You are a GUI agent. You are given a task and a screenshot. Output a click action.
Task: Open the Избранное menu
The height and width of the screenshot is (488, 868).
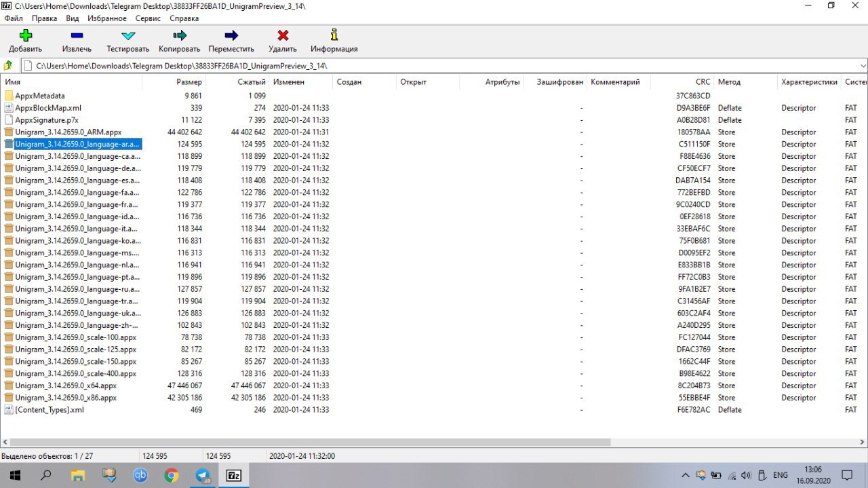(x=108, y=18)
